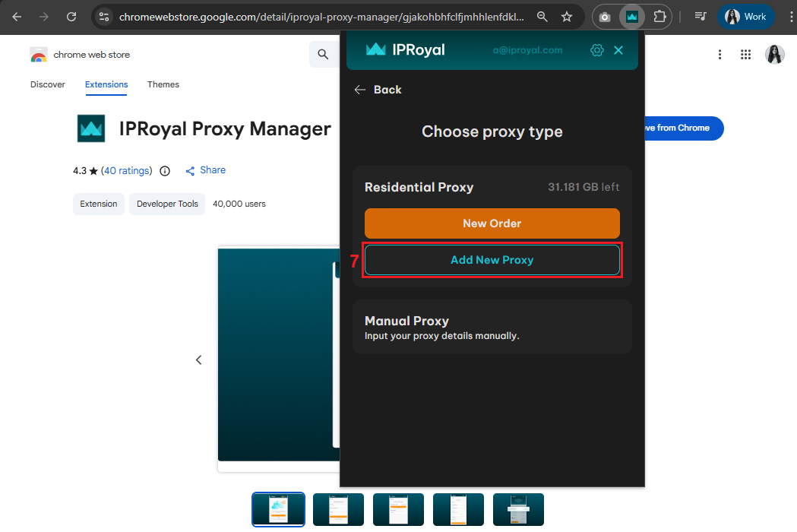
Task: Bookmark this page with star icon
Action: (x=567, y=16)
